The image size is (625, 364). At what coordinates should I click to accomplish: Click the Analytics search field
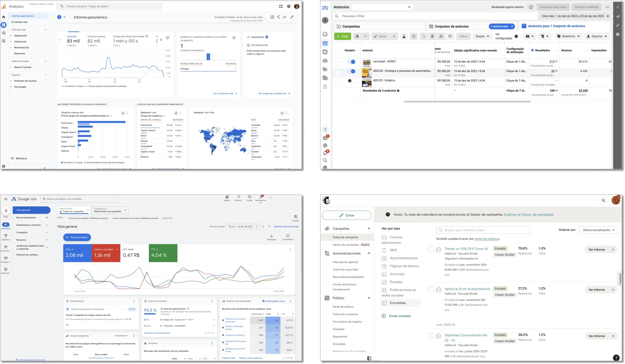tap(109, 6)
